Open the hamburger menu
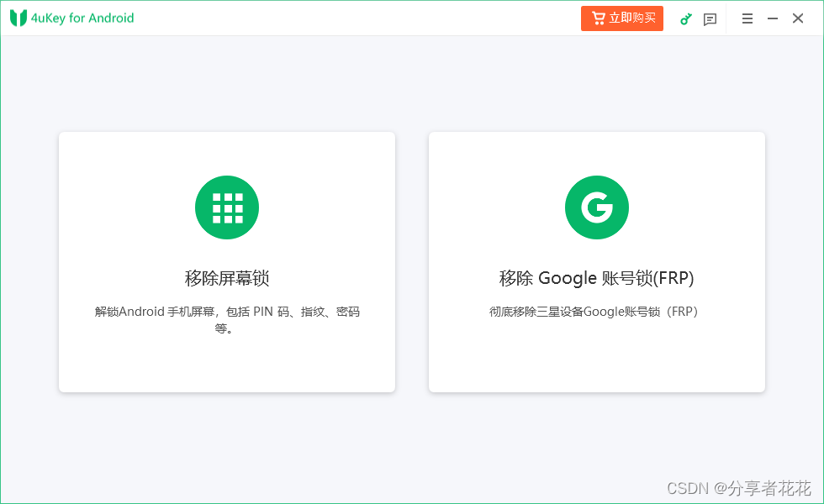This screenshot has width=824, height=504. point(747,18)
